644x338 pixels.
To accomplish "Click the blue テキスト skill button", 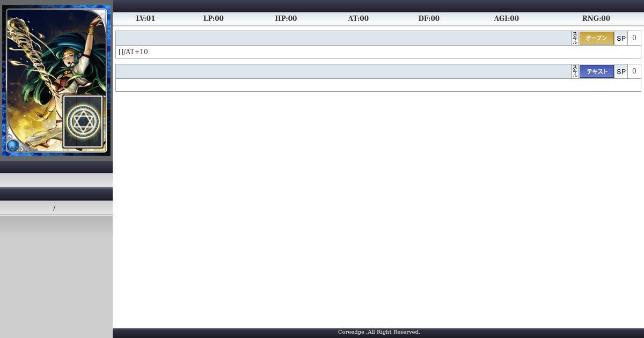I will 596,71.
